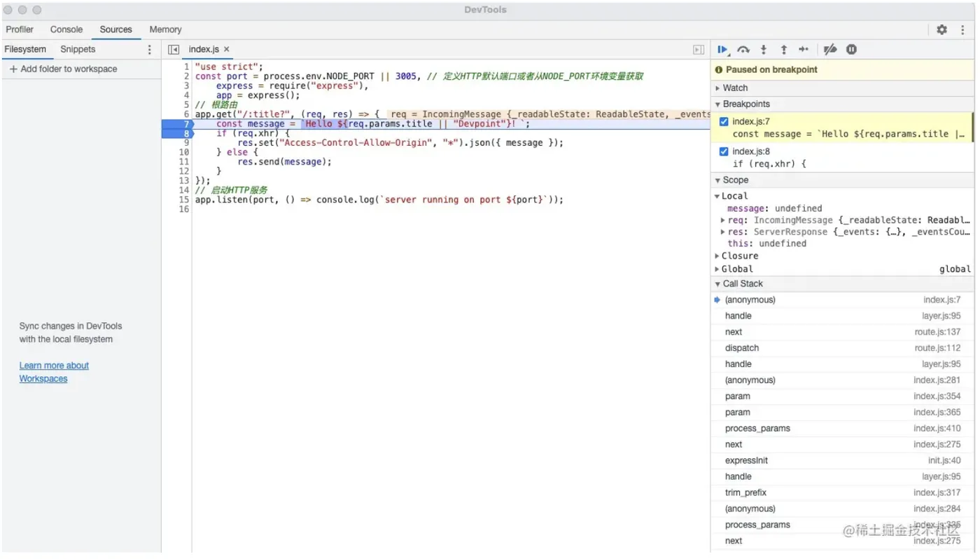
Task: Hide the navigator sidebar
Action: 174,50
